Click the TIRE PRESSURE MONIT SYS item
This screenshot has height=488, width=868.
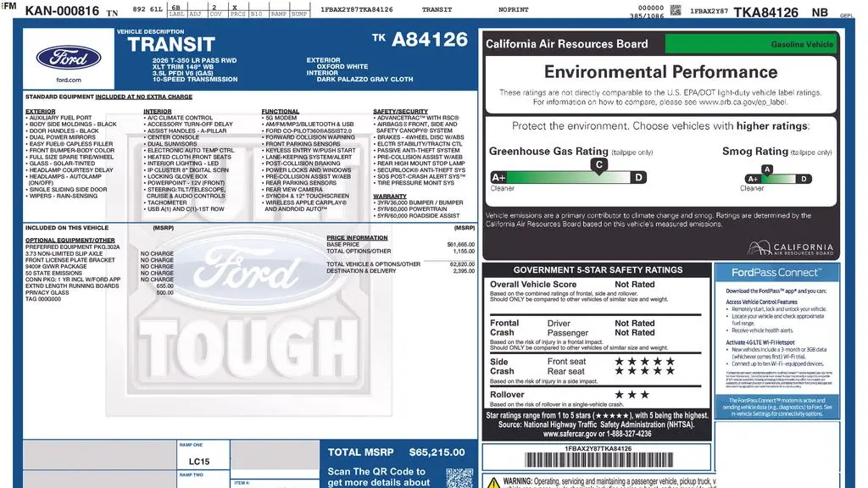click(415, 183)
